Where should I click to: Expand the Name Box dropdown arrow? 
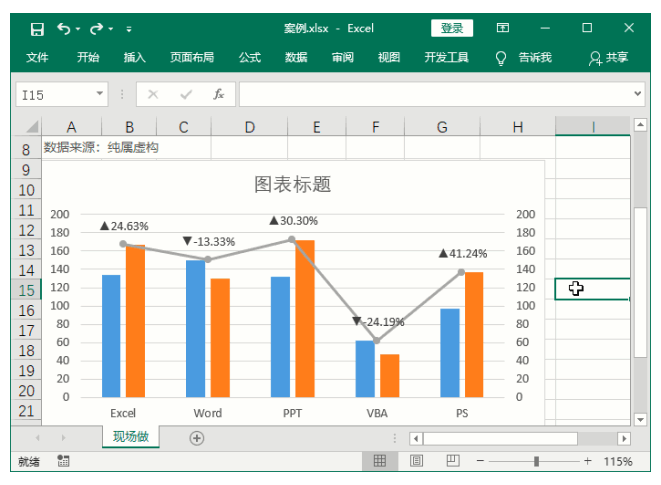tap(100, 94)
